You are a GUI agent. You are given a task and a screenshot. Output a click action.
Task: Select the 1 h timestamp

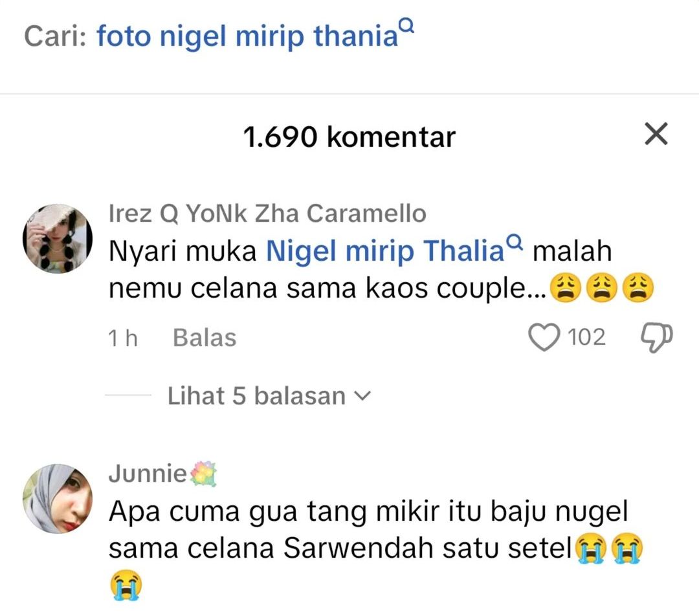[123, 336]
